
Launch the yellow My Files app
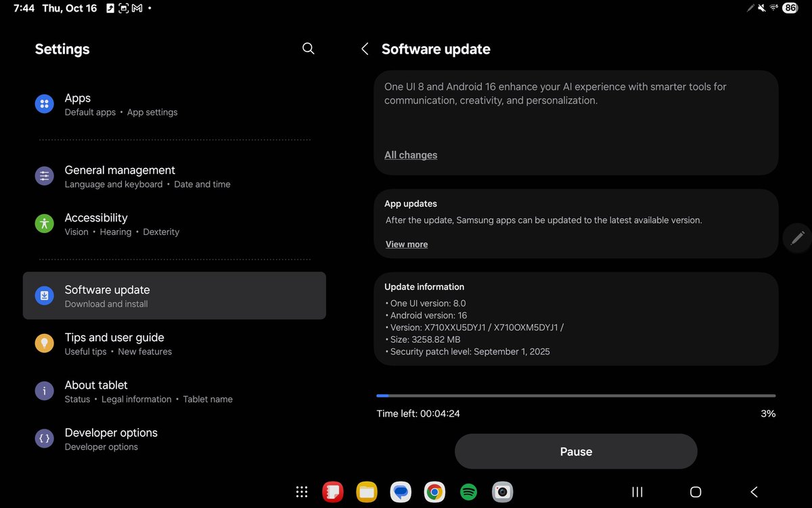click(367, 492)
